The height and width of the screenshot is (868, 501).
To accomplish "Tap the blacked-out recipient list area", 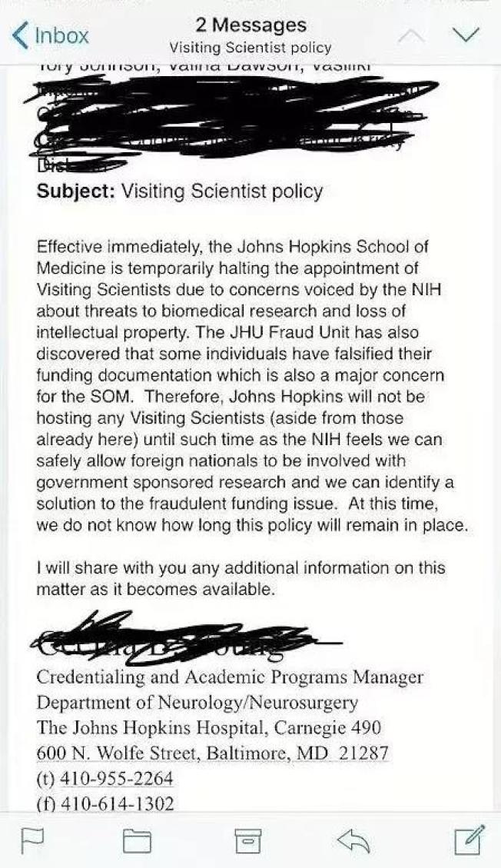I will [232, 119].
